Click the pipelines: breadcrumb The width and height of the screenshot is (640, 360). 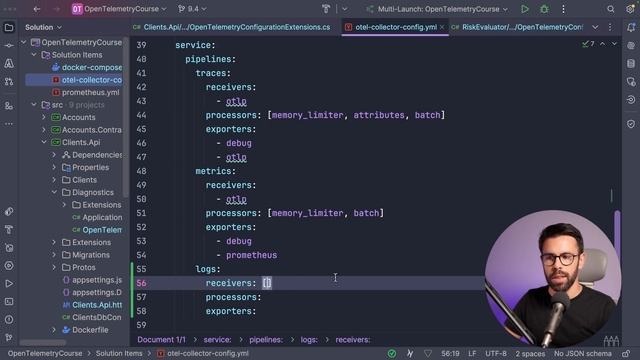pos(266,340)
